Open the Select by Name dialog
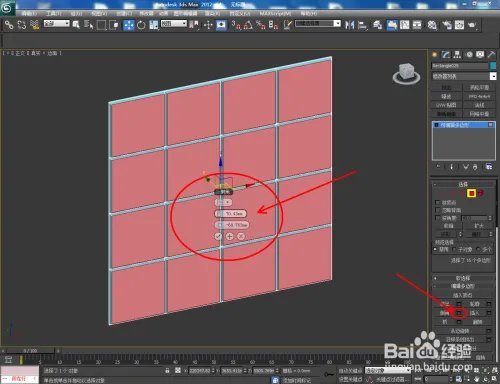Screen dimensions: 500x384 pos(88,25)
